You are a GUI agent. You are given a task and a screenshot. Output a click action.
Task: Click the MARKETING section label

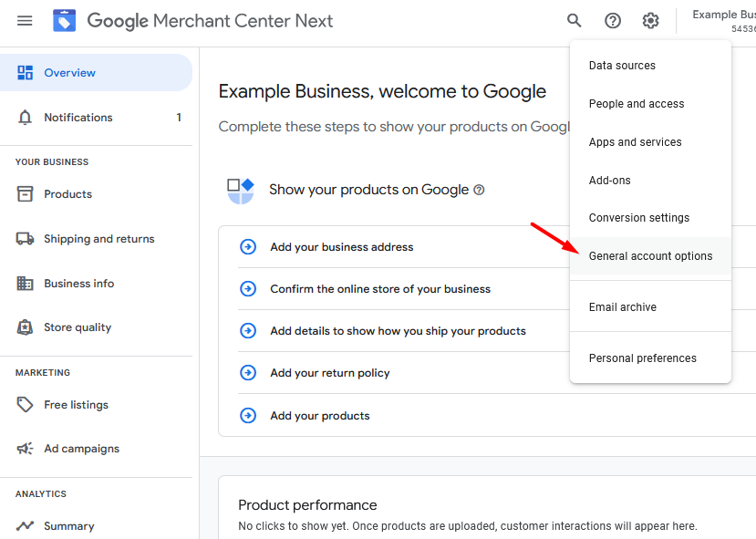[x=43, y=373]
